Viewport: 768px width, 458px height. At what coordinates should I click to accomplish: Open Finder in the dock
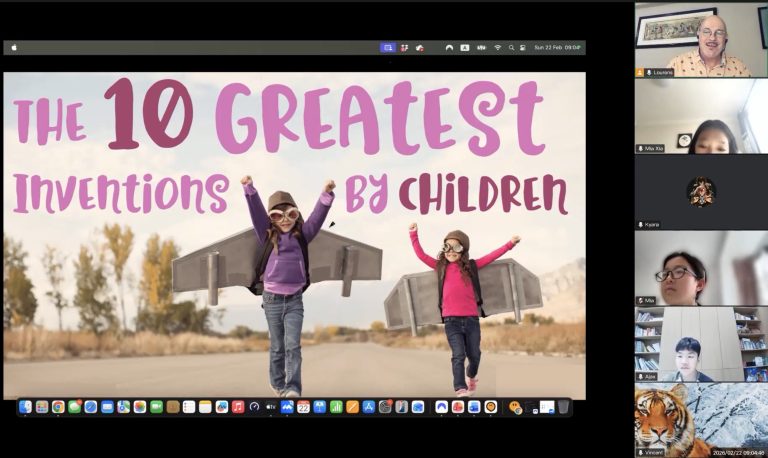pos(26,407)
